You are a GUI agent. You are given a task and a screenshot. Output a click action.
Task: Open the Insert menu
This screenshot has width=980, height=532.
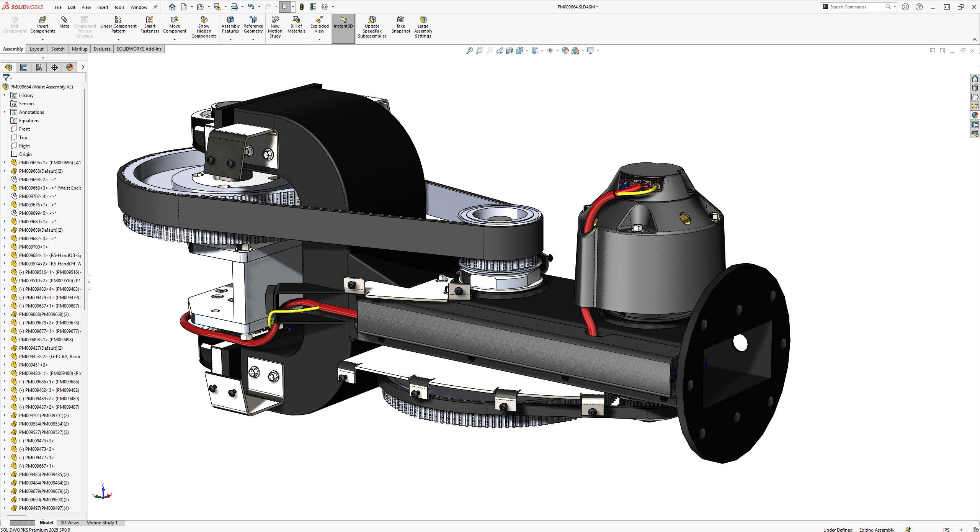tap(102, 7)
